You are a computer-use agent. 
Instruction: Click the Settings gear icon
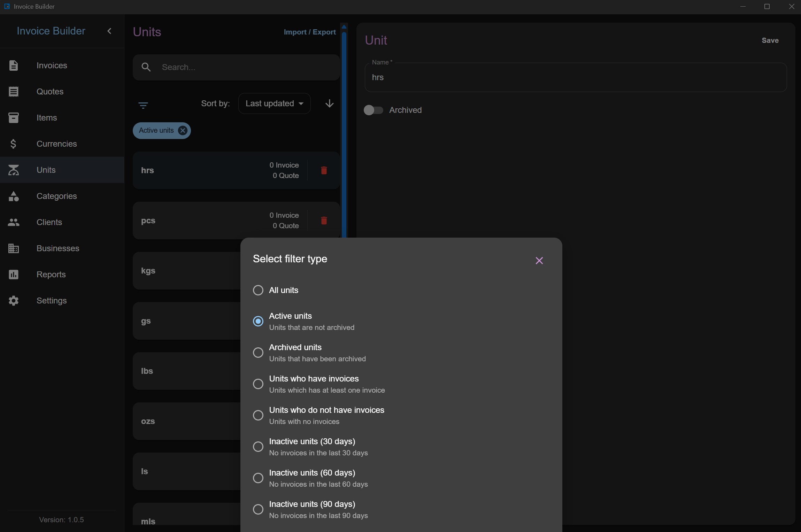tap(13, 300)
